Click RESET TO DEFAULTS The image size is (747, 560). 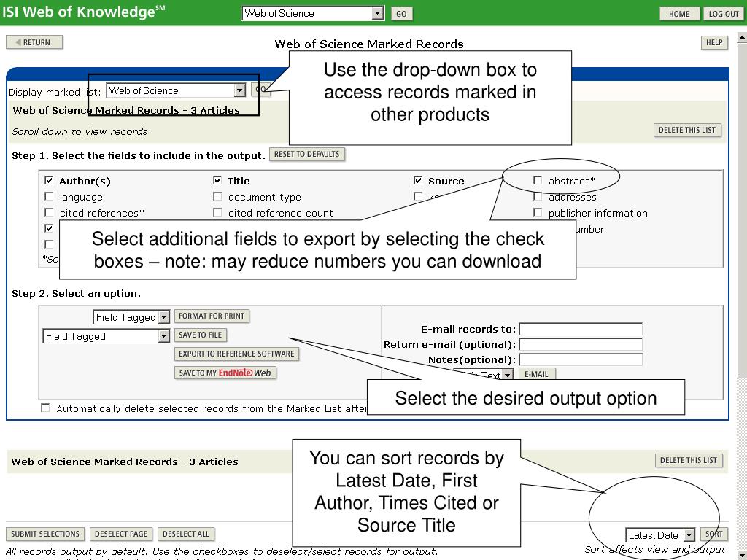click(x=307, y=155)
